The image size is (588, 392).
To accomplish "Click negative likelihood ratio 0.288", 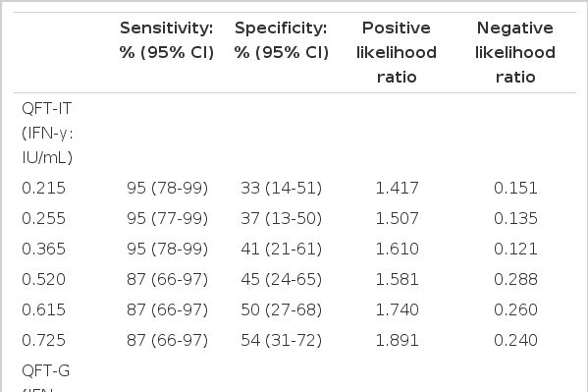I will click(x=515, y=279).
